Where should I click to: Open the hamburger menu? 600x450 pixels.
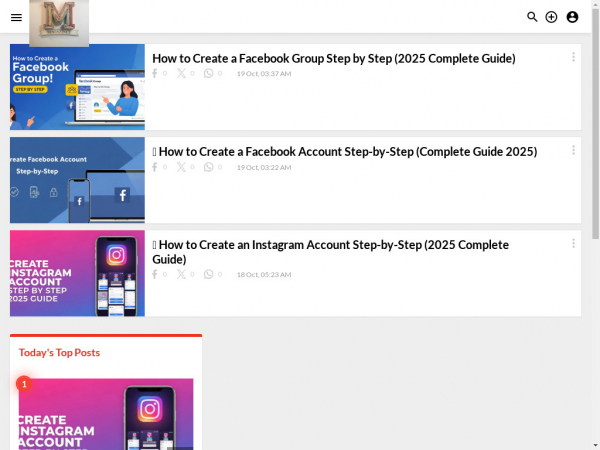point(16,17)
